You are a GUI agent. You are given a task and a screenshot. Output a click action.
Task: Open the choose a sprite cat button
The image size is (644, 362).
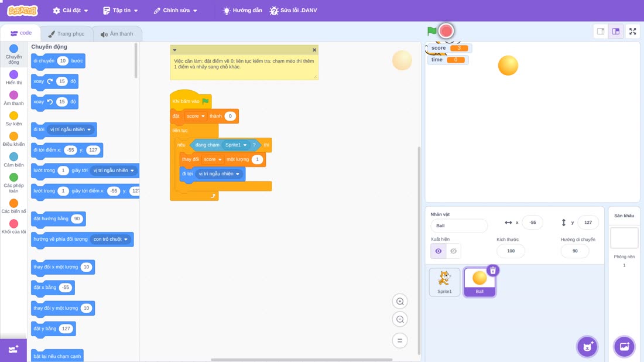click(x=587, y=347)
